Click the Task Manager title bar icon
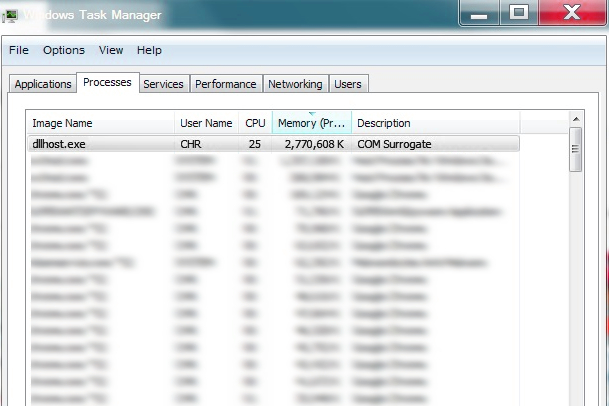 pyautogui.click(x=10, y=16)
